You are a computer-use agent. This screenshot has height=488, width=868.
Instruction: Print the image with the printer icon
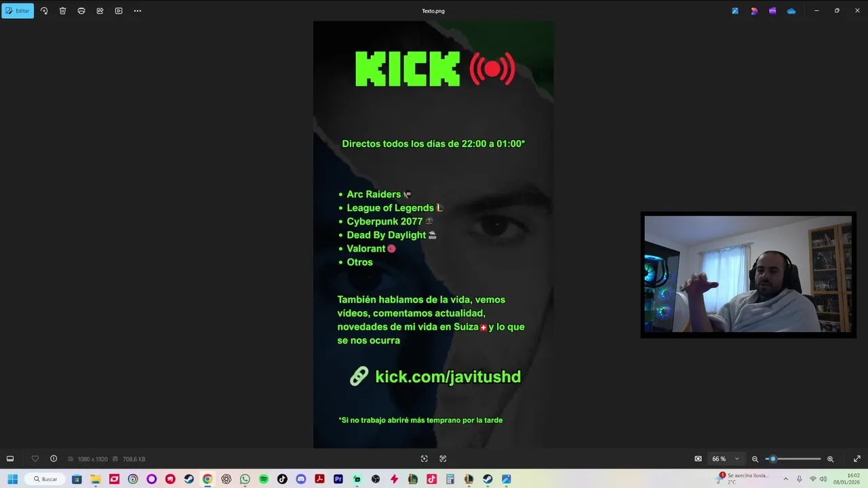tap(81, 11)
